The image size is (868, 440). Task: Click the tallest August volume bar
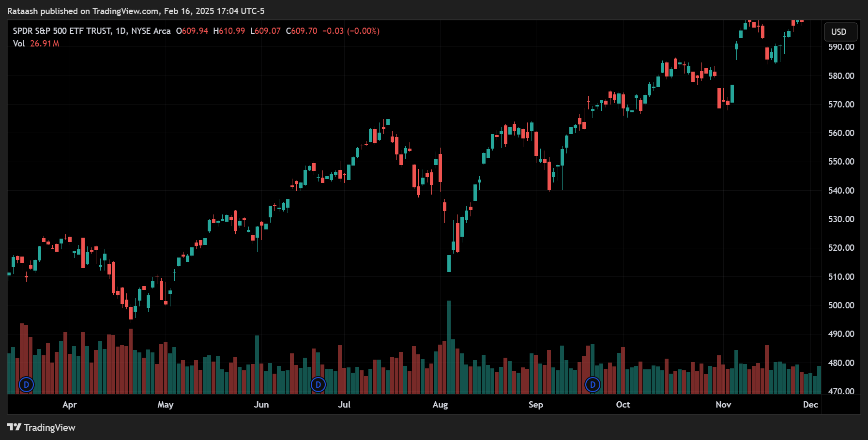[x=449, y=347]
